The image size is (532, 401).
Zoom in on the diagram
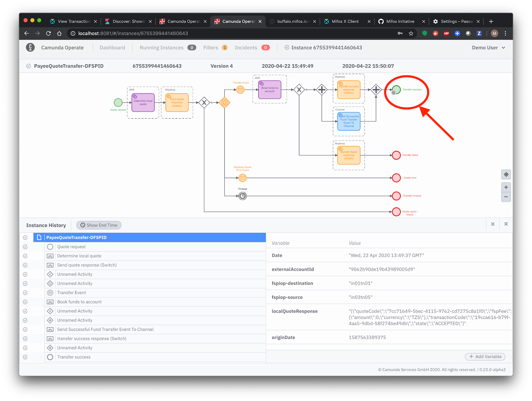tap(506, 187)
